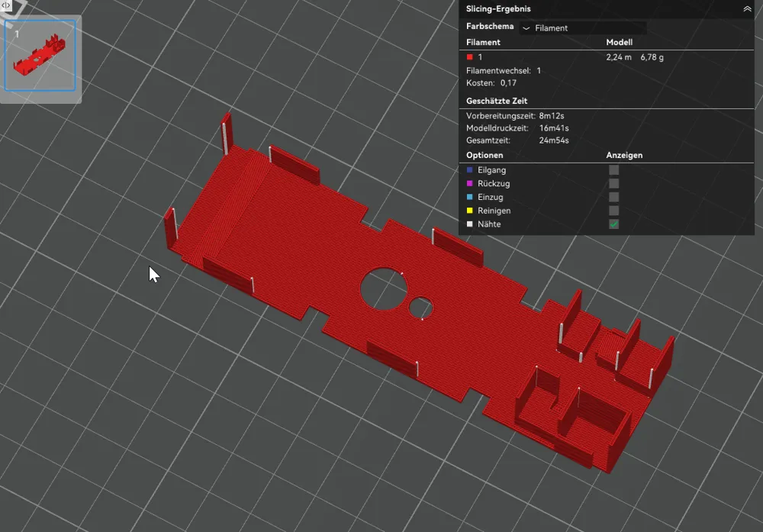This screenshot has width=763, height=532.
Task: Click the blue Eilgang color square
Action: (x=470, y=169)
